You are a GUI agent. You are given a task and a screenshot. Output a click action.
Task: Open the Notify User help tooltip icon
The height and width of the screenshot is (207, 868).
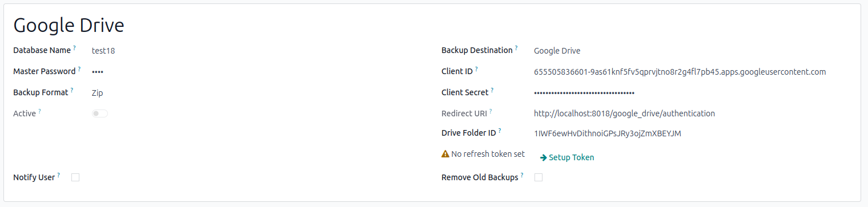pos(59,176)
